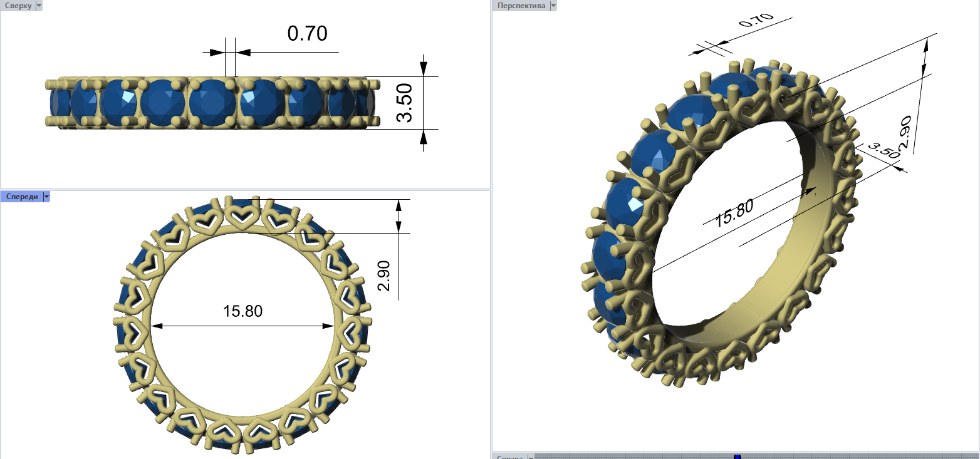Click the Перспектива viewport title label

(x=520, y=6)
